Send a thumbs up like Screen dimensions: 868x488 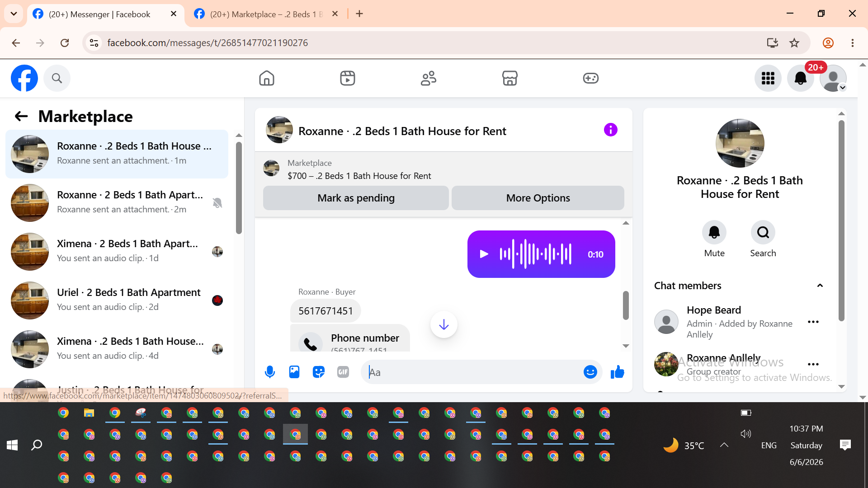pos(617,372)
